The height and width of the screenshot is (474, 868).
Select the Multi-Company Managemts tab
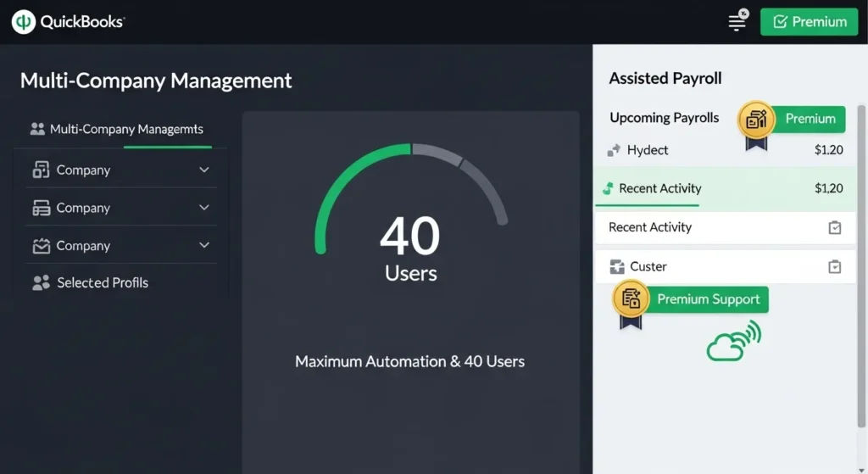click(x=117, y=130)
